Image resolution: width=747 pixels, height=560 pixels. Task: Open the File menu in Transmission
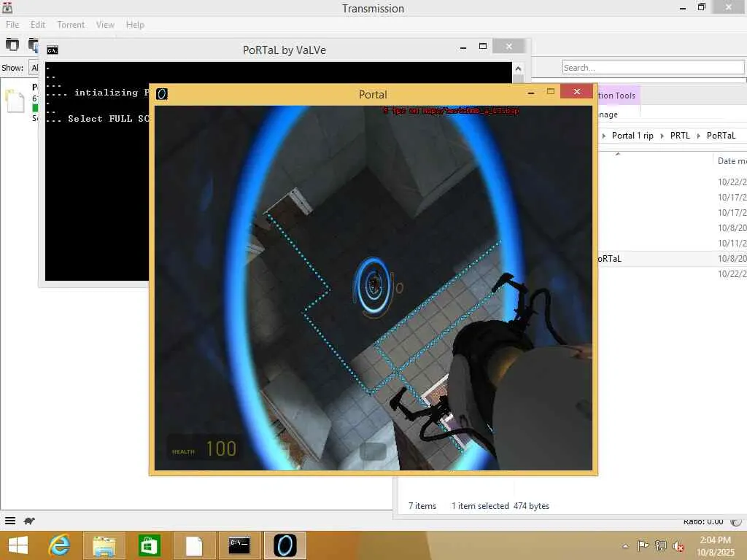[x=12, y=25]
